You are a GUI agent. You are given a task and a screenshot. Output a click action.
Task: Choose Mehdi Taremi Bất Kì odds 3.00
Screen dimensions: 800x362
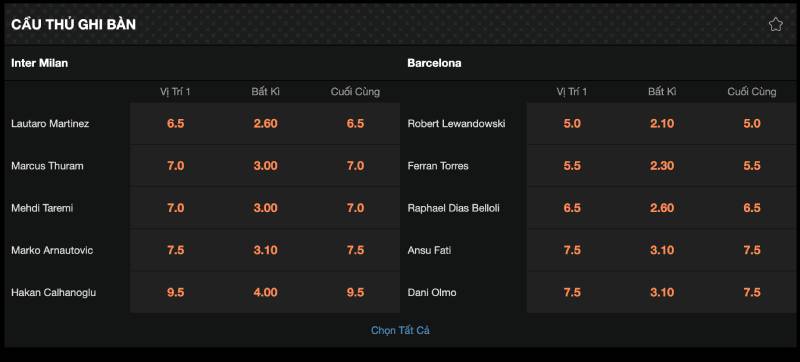(x=265, y=208)
